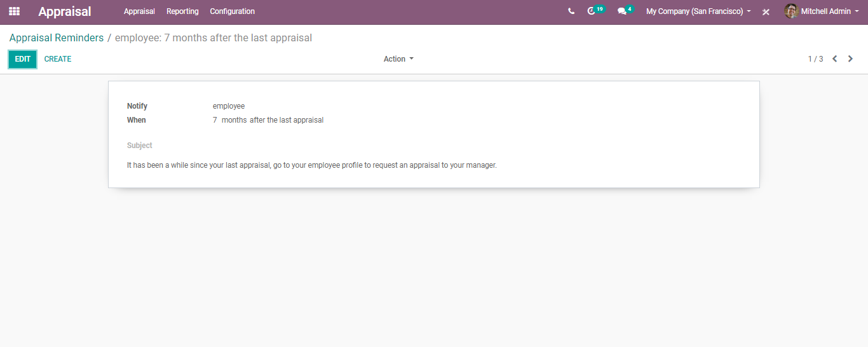Screen dimensions: 868x347
Task: Open activities clock icon with badge 19
Action: point(595,11)
